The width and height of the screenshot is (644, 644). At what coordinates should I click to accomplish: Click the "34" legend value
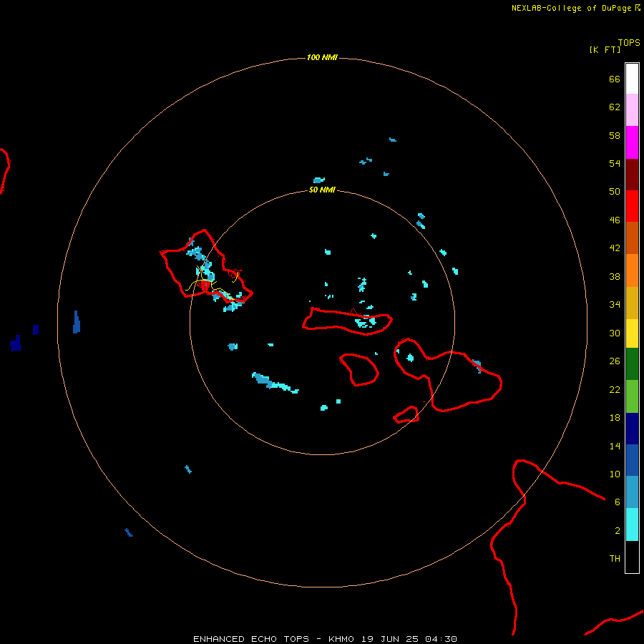[x=615, y=305]
